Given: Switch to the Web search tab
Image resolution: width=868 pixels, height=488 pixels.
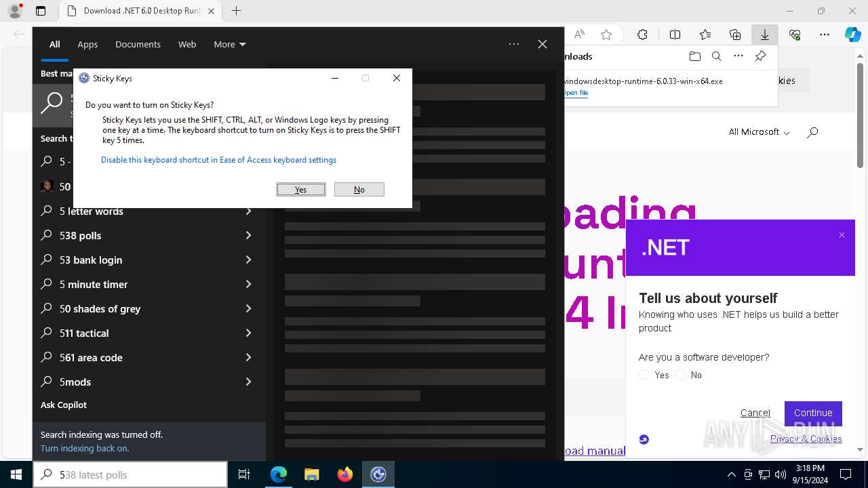Looking at the screenshot, I should pos(187,44).
